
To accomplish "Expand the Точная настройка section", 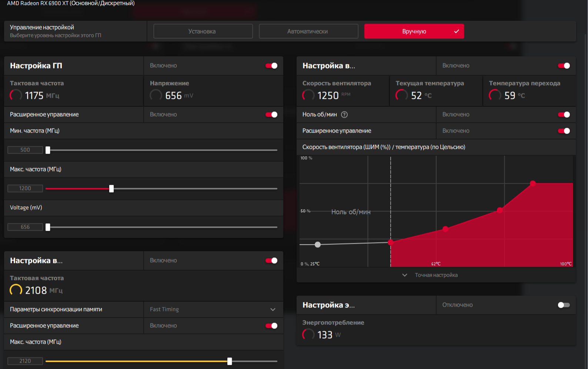I will point(430,275).
